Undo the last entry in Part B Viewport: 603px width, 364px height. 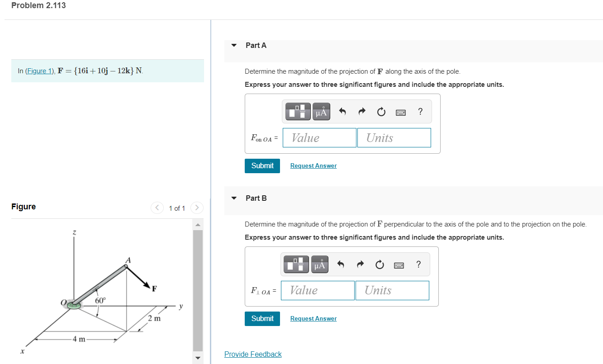(341, 265)
